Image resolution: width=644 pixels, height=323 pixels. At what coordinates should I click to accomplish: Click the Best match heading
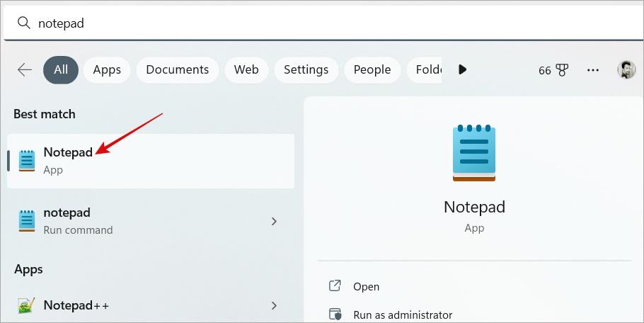click(x=45, y=114)
